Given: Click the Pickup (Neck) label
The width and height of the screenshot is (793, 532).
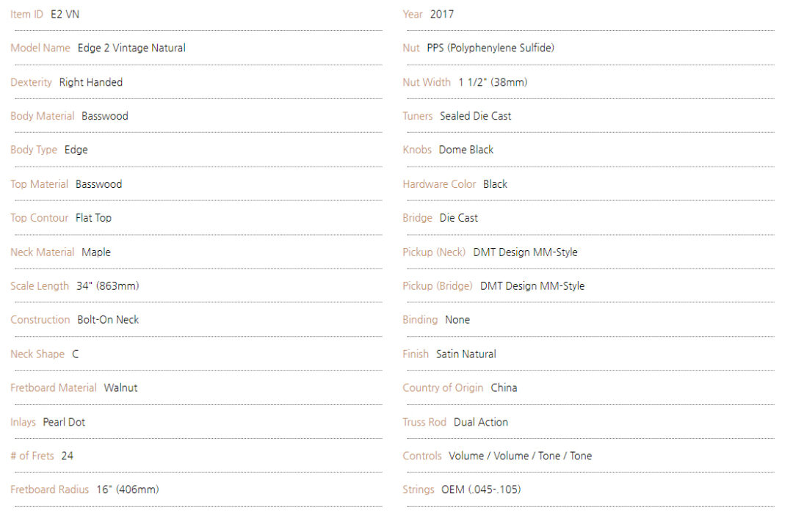Looking at the screenshot, I should coord(434,252).
